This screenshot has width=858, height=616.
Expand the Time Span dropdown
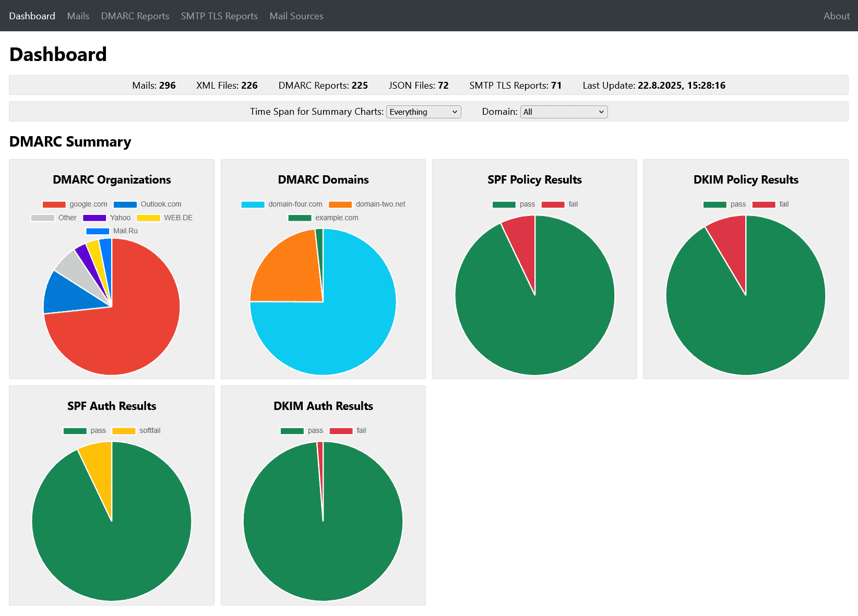423,112
